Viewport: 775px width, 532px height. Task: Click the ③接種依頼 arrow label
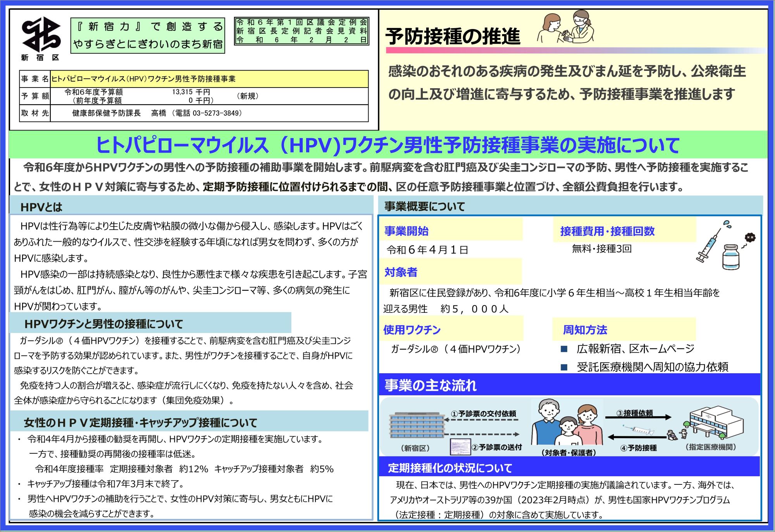[x=634, y=413]
